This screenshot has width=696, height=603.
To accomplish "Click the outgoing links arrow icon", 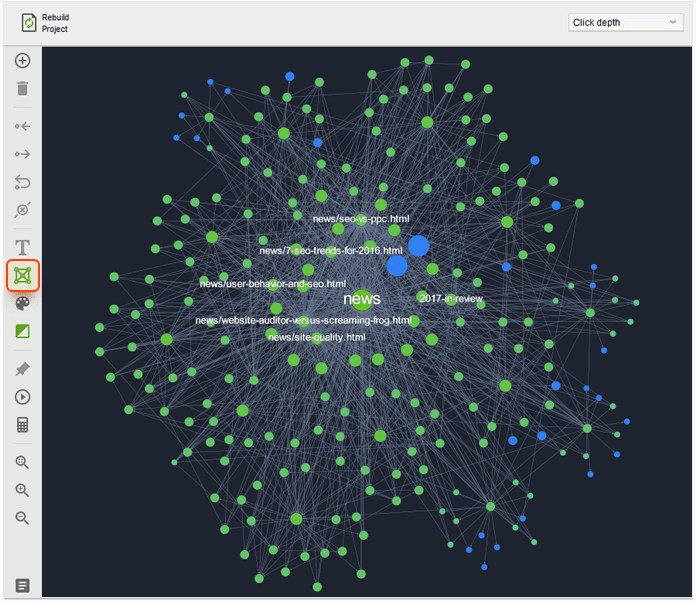I will coord(22,154).
